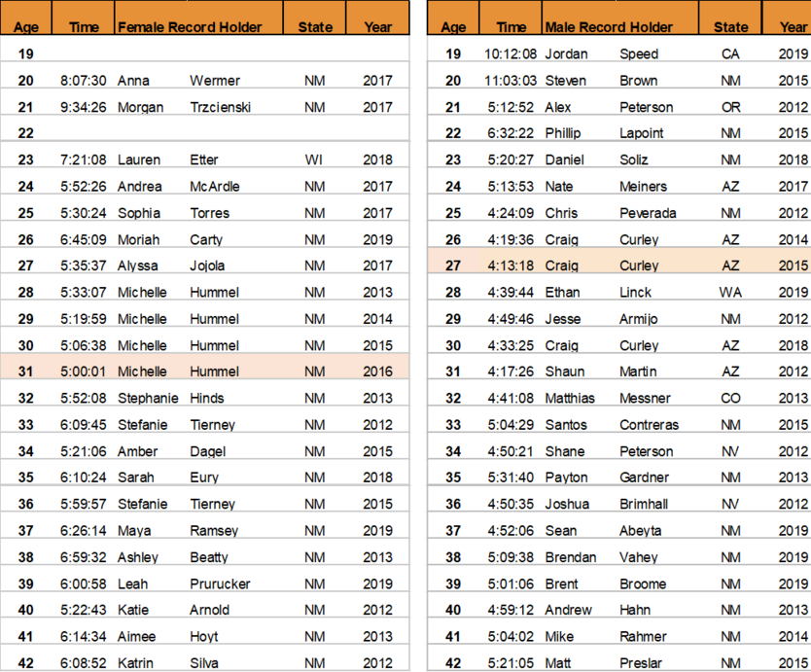Select state WI in Lauren Etter row

coord(313,159)
